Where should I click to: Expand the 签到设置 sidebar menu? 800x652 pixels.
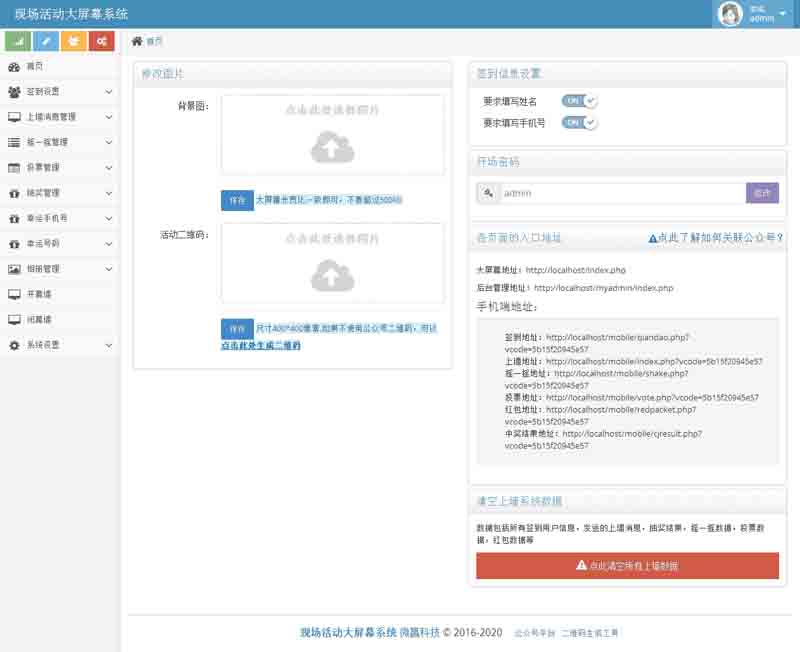[x=60, y=92]
